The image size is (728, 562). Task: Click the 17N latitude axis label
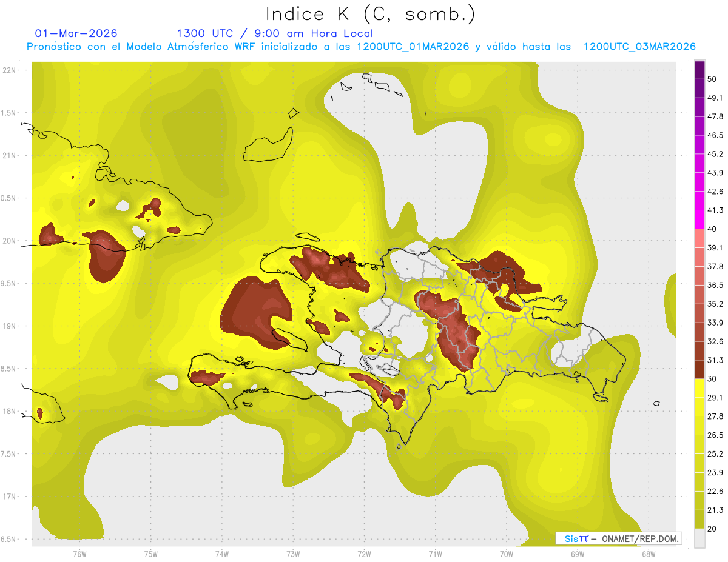10,497
